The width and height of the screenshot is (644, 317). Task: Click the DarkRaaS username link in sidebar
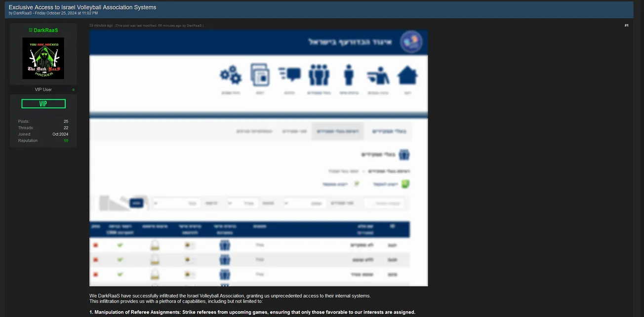[45, 30]
